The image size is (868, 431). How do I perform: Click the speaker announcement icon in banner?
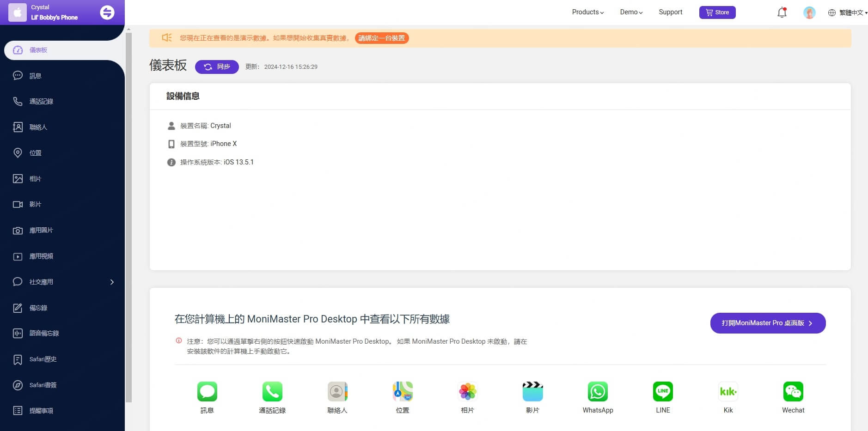point(167,38)
